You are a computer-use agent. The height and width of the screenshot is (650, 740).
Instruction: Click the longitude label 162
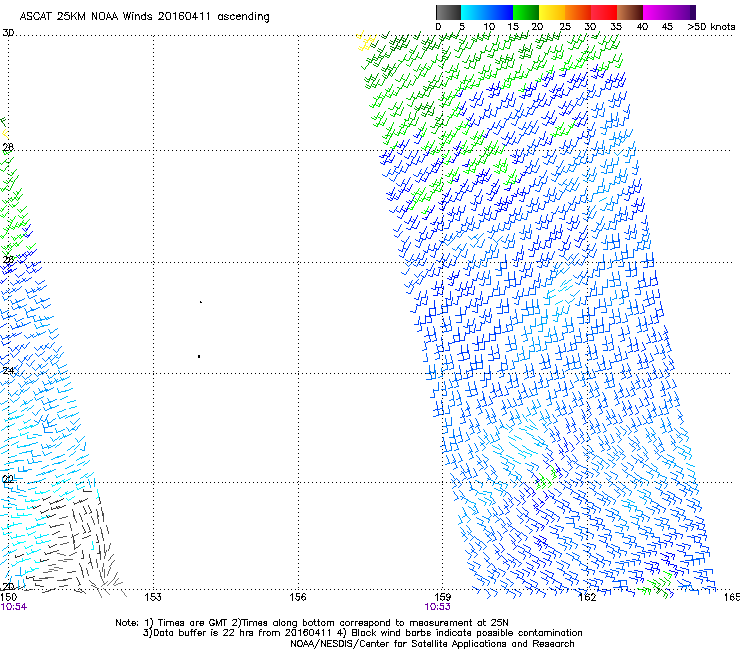pos(587,597)
